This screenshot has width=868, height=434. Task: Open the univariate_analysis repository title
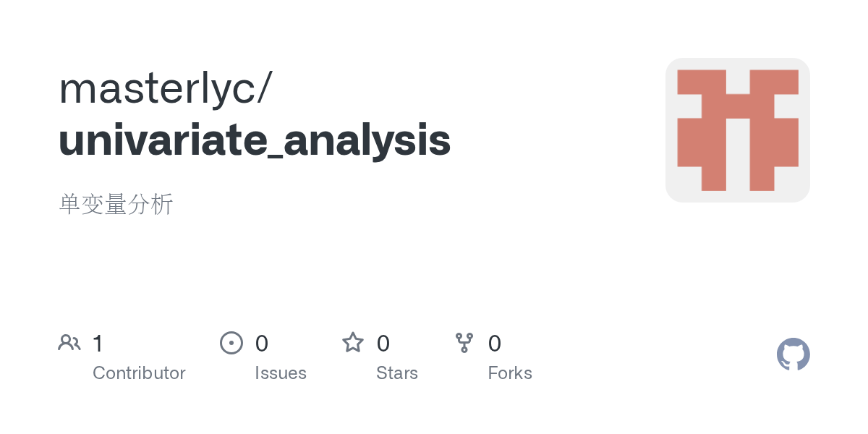point(255,141)
